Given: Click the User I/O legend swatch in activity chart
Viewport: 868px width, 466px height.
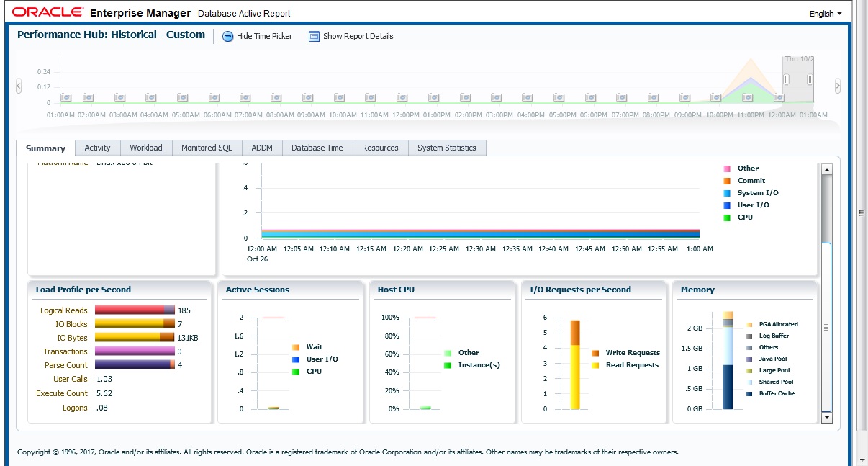Looking at the screenshot, I should coord(727,205).
